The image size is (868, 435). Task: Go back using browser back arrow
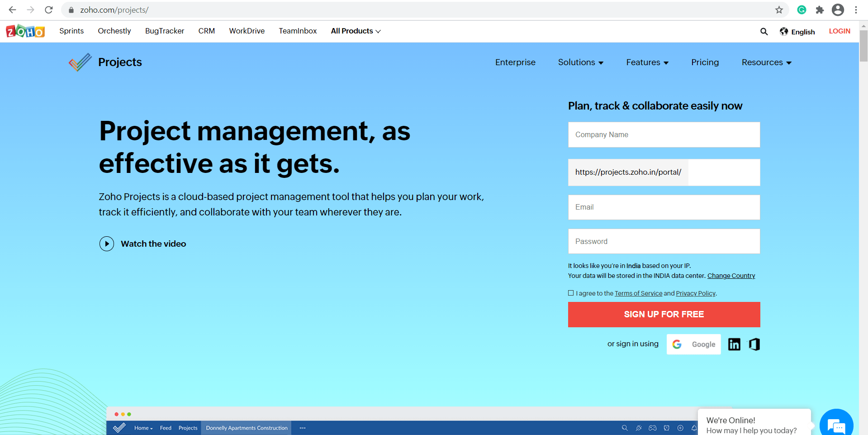12,10
